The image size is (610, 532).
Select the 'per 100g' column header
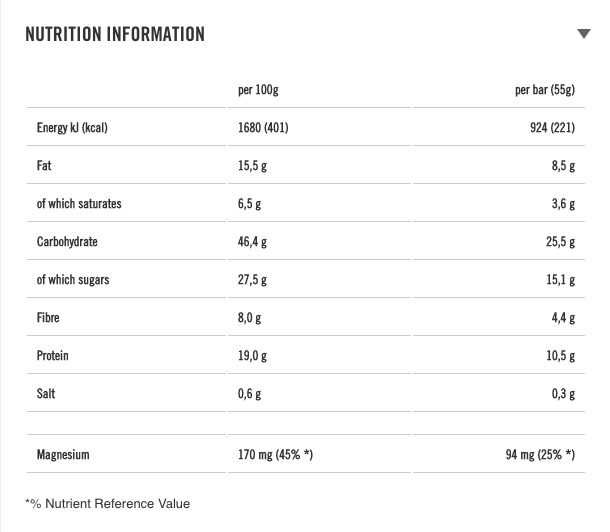tap(258, 90)
